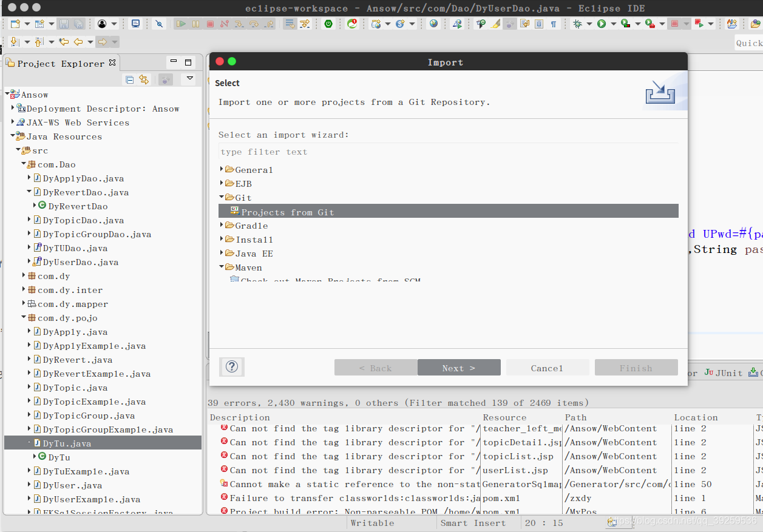Expand the General wizard category
The width and height of the screenshot is (763, 532).
[222, 169]
